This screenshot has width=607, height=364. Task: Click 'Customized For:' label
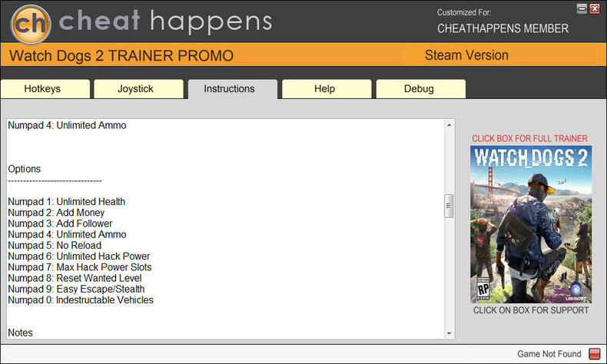pyautogui.click(x=464, y=12)
